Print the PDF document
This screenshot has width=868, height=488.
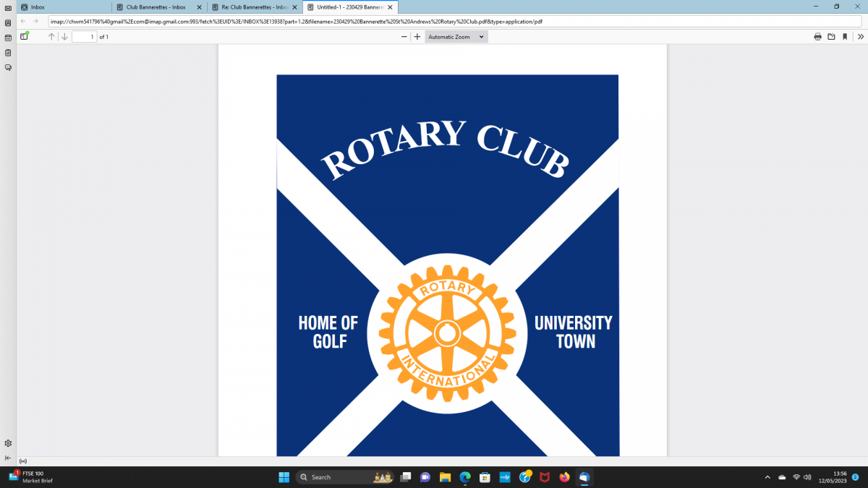coord(817,36)
